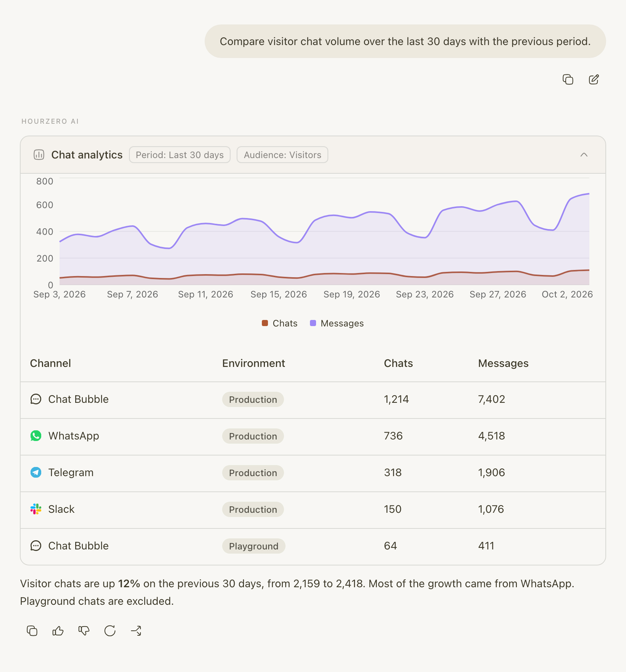
Task: Click the 318 chats value
Action: coord(393,473)
